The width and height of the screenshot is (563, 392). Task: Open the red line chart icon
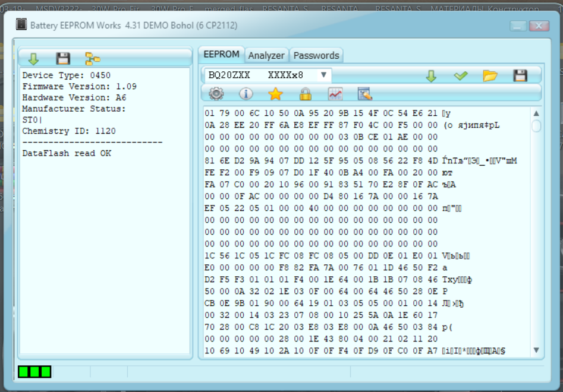335,94
